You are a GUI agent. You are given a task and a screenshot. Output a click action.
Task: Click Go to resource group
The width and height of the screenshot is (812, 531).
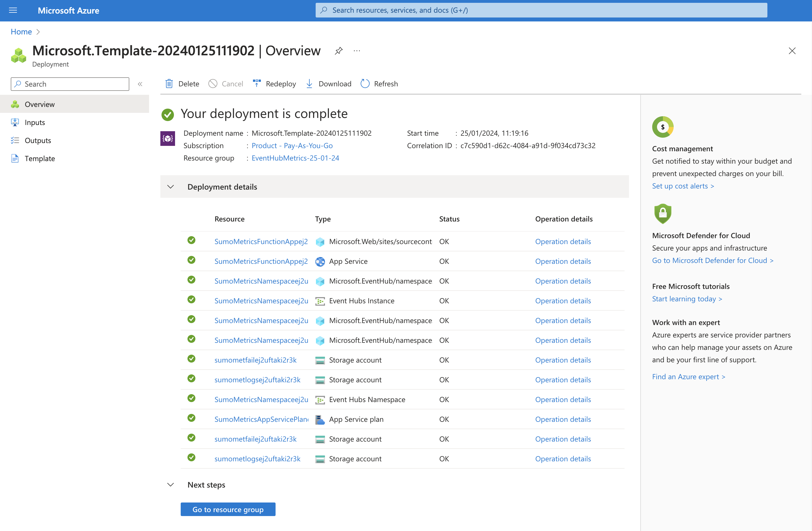point(228,509)
